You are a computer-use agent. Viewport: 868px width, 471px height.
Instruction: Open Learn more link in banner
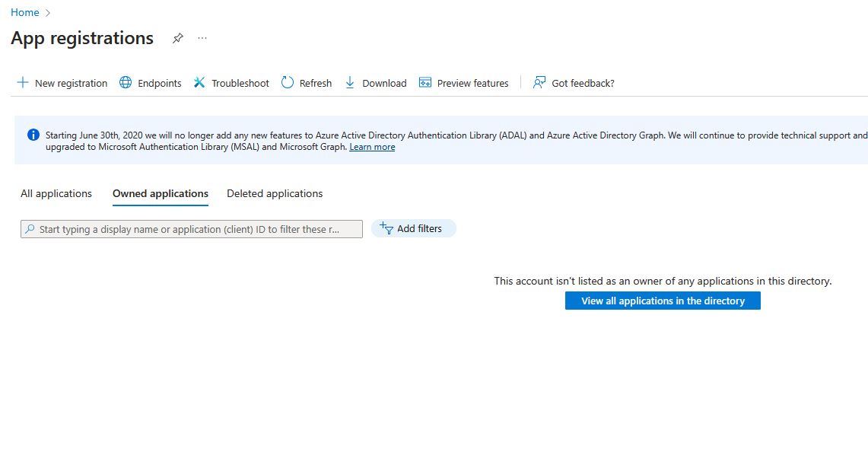click(x=372, y=147)
